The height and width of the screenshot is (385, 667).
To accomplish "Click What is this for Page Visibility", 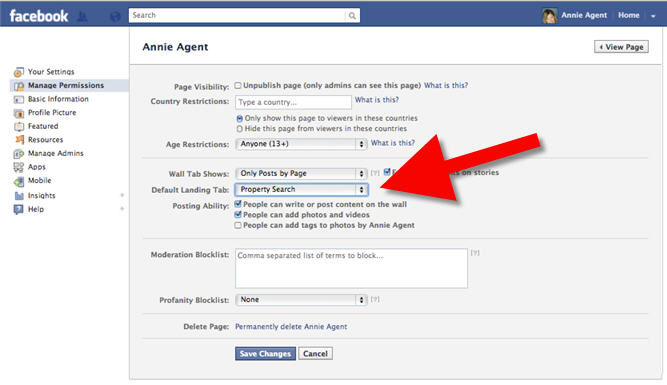I will point(446,86).
